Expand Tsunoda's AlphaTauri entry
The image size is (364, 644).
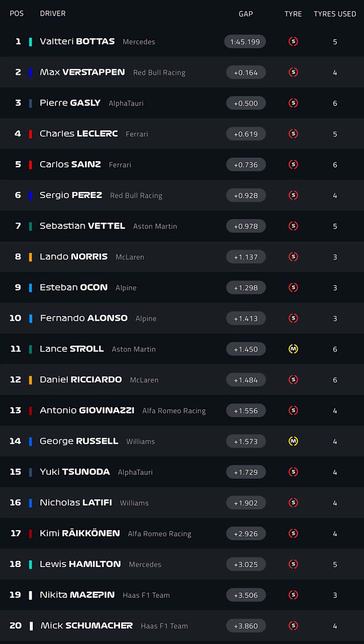point(182,471)
